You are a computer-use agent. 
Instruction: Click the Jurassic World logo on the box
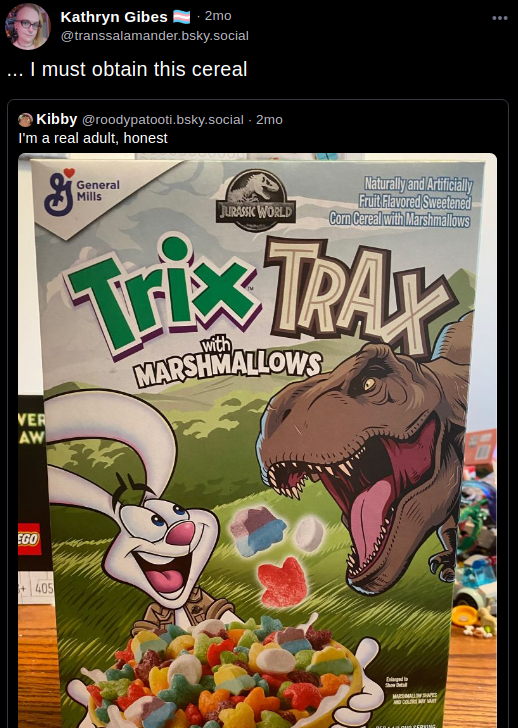click(x=256, y=200)
